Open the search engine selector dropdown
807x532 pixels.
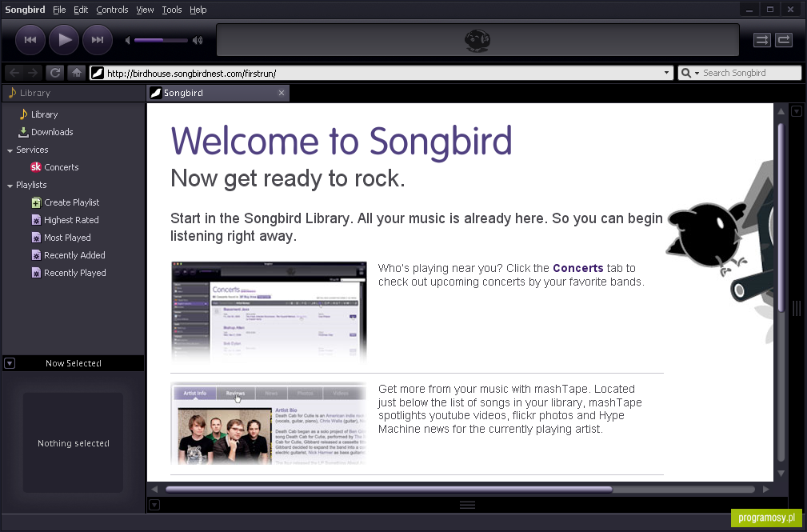tap(689, 73)
